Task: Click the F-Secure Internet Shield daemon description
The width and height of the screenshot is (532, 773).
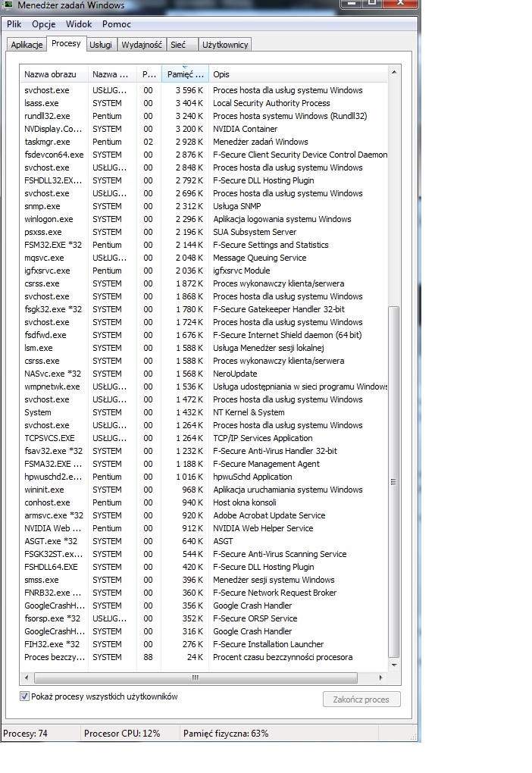Action: (x=287, y=335)
